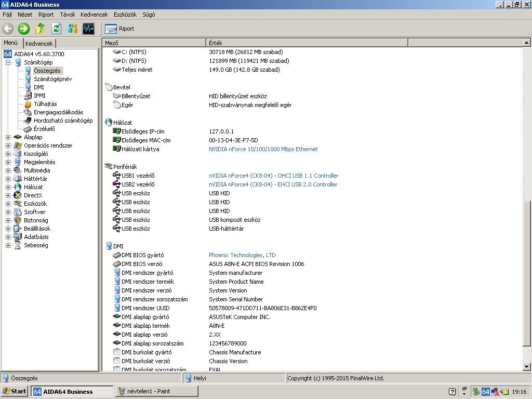This screenshot has width=532, height=399.
Task: Switch to the Kedvencek tab
Action: coord(39,44)
